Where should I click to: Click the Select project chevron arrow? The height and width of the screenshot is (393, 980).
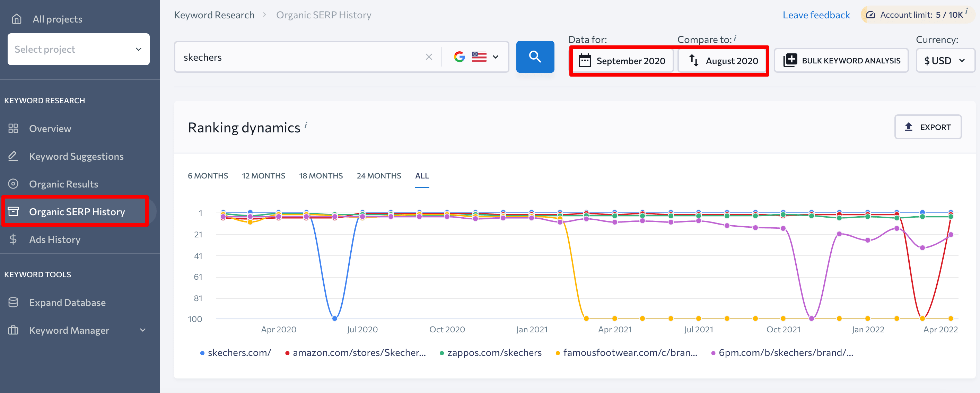(139, 50)
